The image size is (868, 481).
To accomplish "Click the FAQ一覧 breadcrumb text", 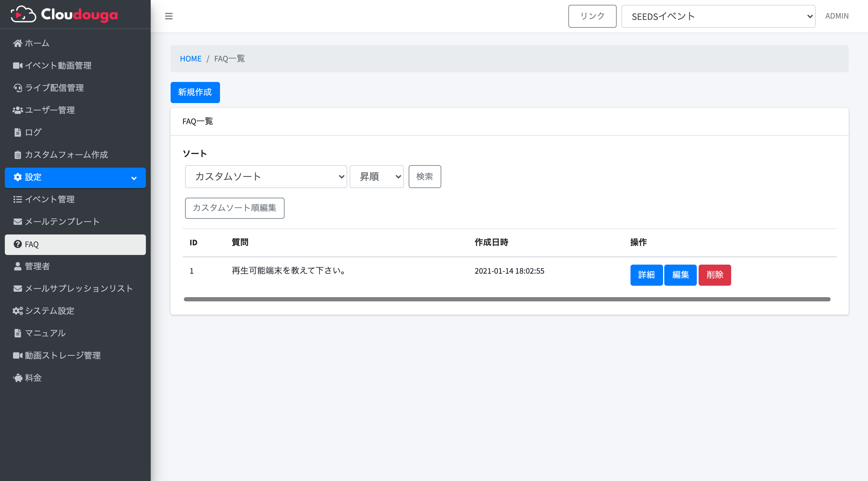I will tap(229, 59).
